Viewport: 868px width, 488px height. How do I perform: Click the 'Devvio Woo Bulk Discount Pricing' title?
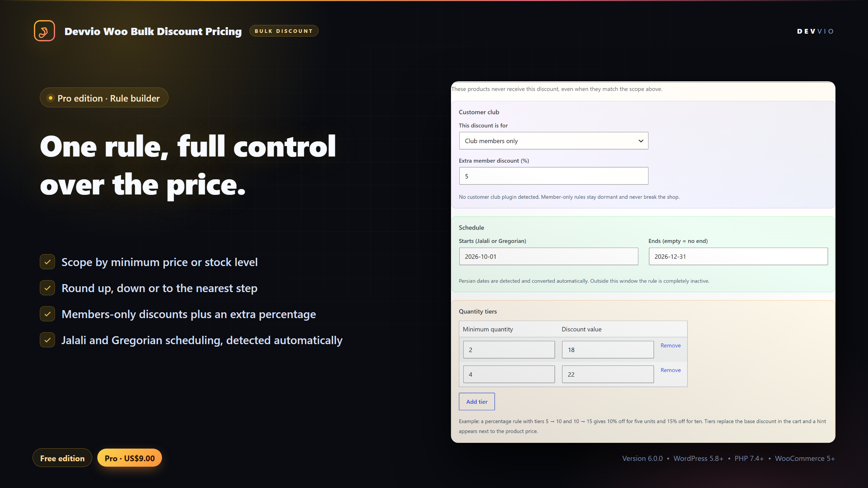(x=153, y=31)
